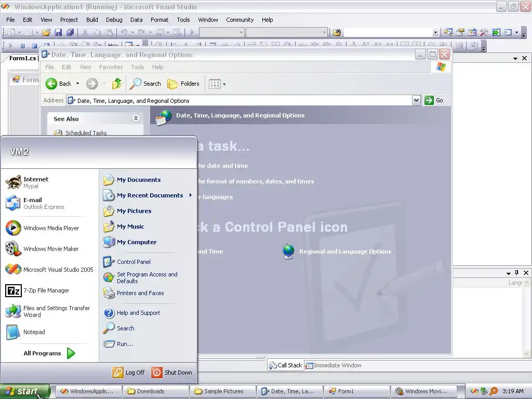Open Scheduled Tasks link in See Also
The height and width of the screenshot is (399, 532).
pyautogui.click(x=81, y=132)
